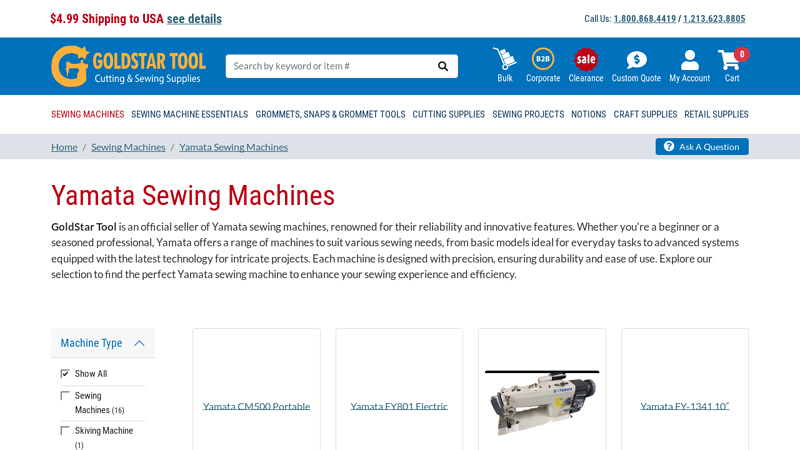Image resolution: width=800 pixels, height=450 pixels.
Task: Open Yamata FY-1341 10" product link
Action: tap(685, 406)
